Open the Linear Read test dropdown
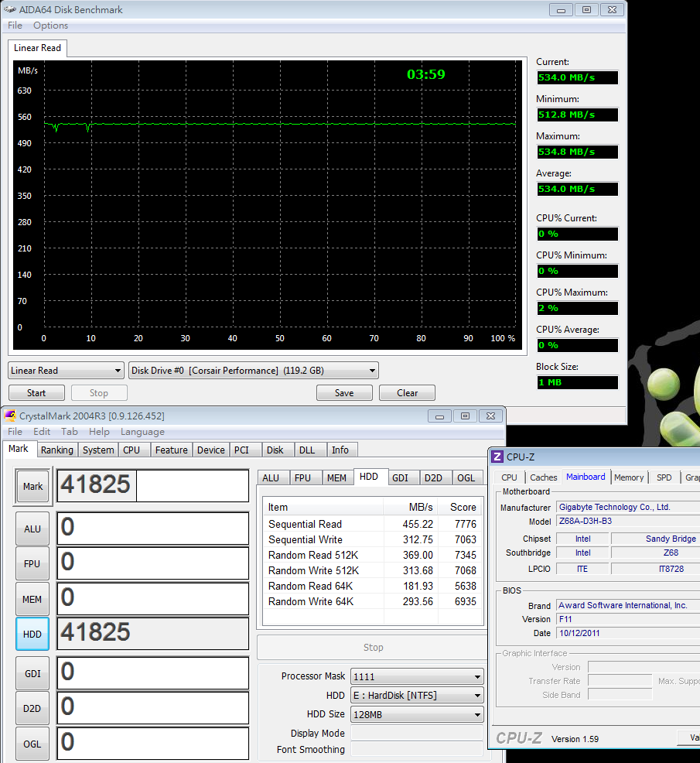Image resolution: width=700 pixels, height=763 pixels. pyautogui.click(x=66, y=371)
